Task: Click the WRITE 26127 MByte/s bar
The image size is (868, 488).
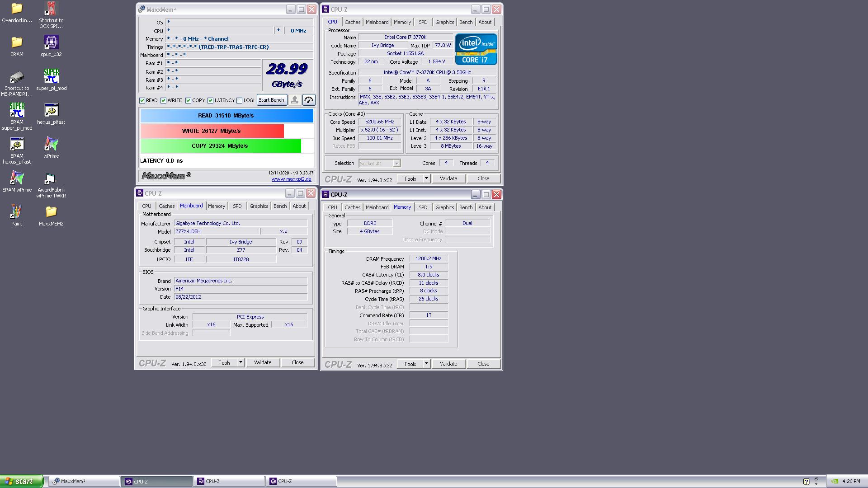Action: tap(212, 131)
